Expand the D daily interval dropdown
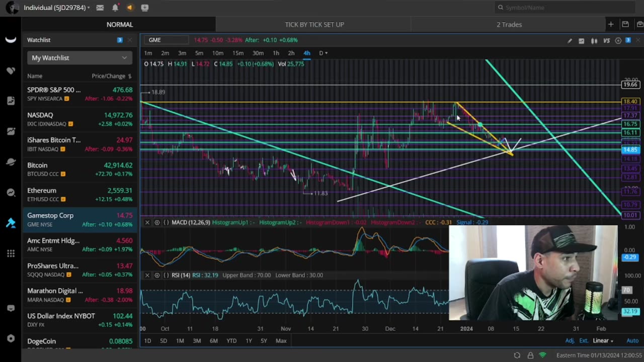Image resolution: width=644 pixels, height=362 pixels. click(x=323, y=53)
